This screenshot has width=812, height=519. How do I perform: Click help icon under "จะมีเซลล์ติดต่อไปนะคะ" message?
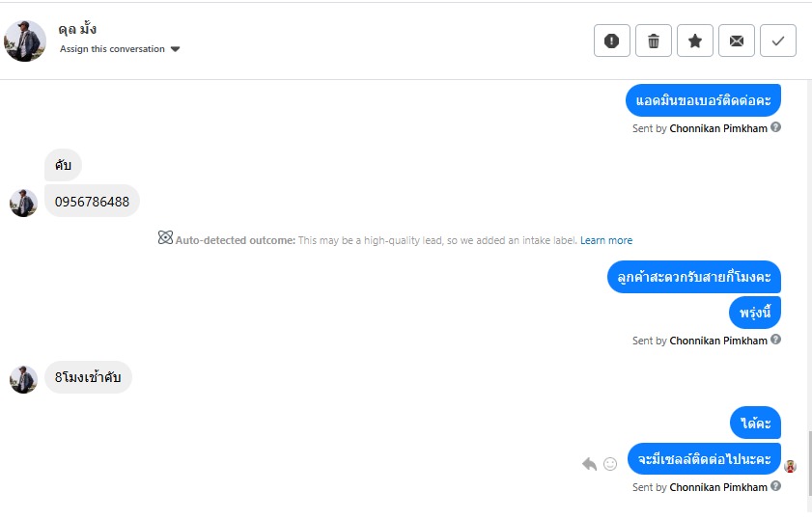point(775,486)
